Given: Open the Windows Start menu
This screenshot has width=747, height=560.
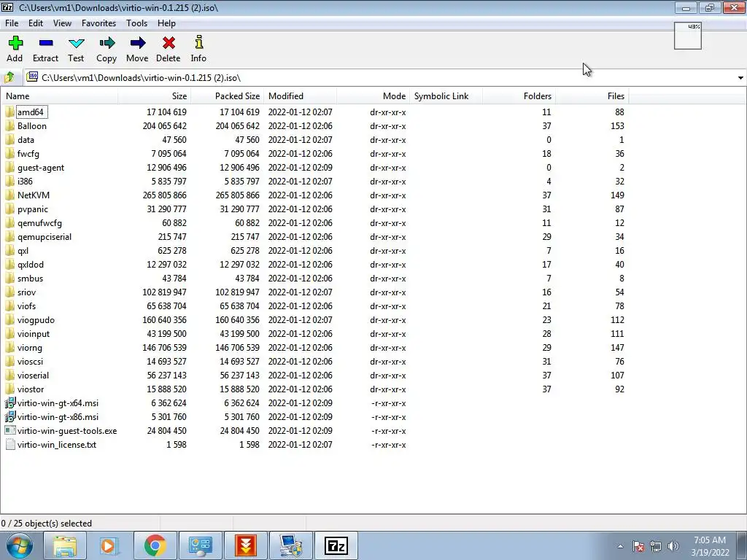Looking at the screenshot, I should [20, 545].
